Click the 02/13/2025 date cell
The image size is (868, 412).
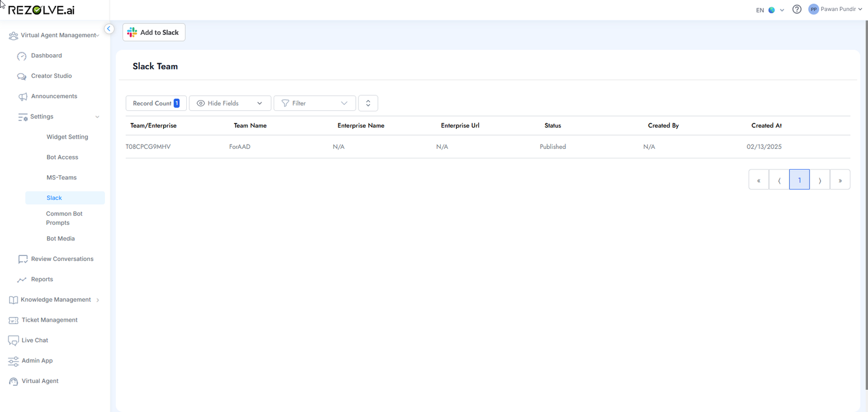pyautogui.click(x=764, y=147)
